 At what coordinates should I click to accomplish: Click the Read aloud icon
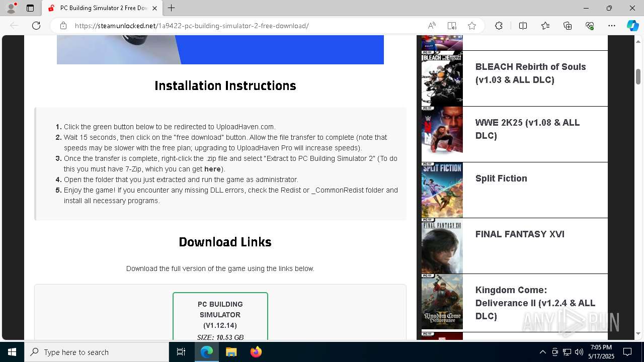click(x=432, y=26)
